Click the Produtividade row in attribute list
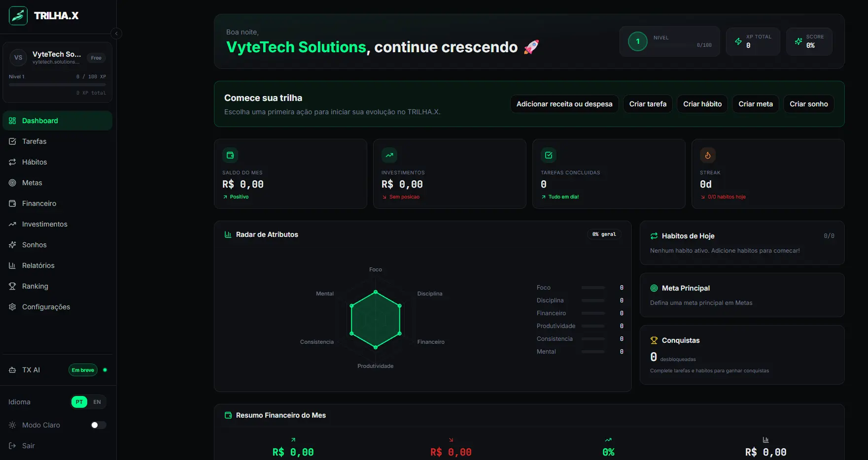The image size is (868, 460). click(580, 326)
